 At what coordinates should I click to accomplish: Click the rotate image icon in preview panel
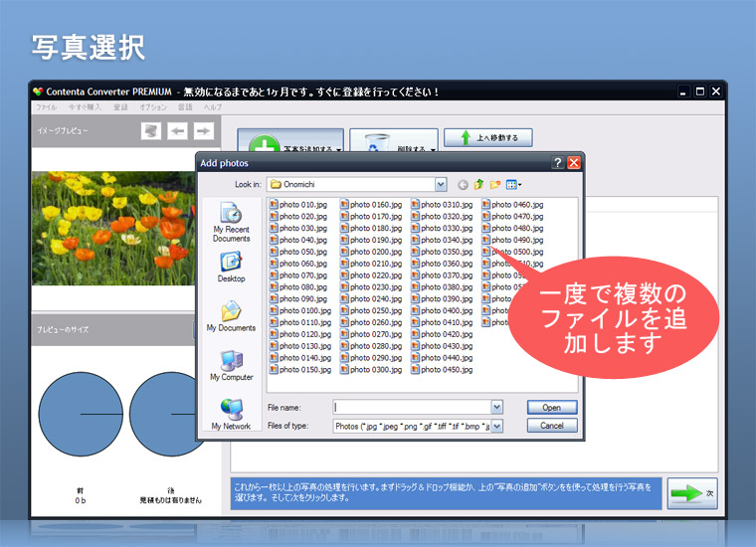point(151,131)
